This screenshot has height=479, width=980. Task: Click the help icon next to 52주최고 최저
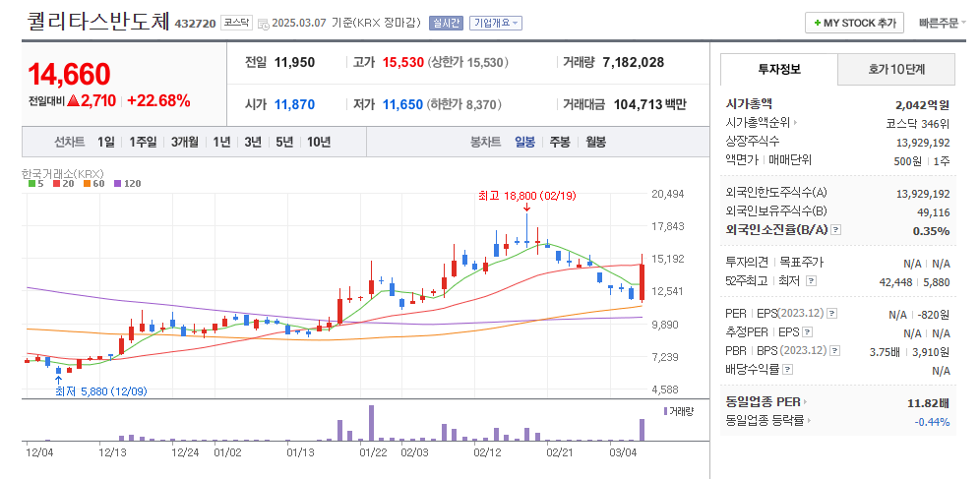pos(811,281)
